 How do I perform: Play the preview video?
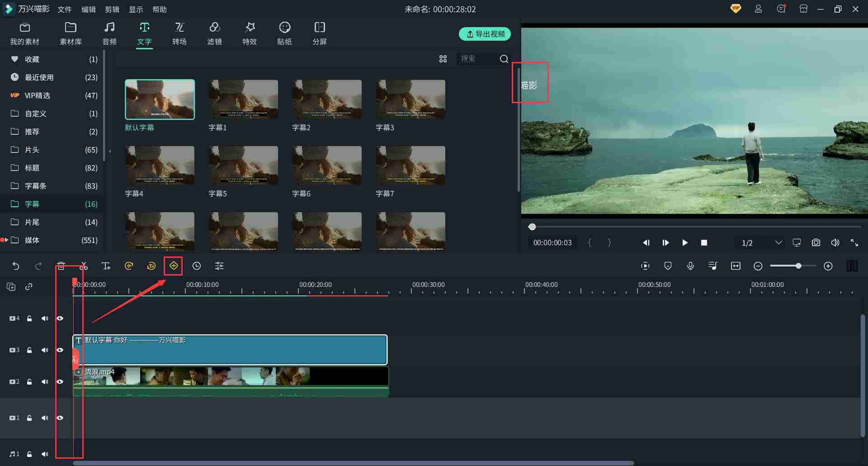pos(685,243)
